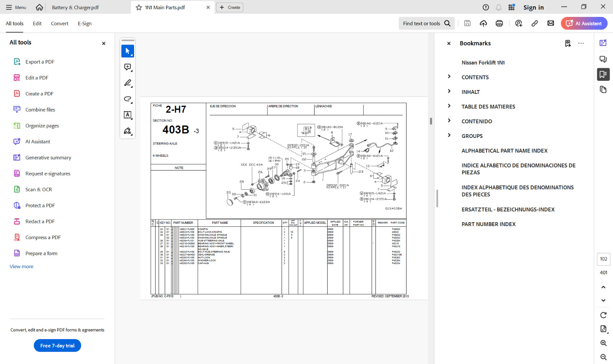Close the All tools panel
Viewport: 613px width, 364px height.
point(103,43)
